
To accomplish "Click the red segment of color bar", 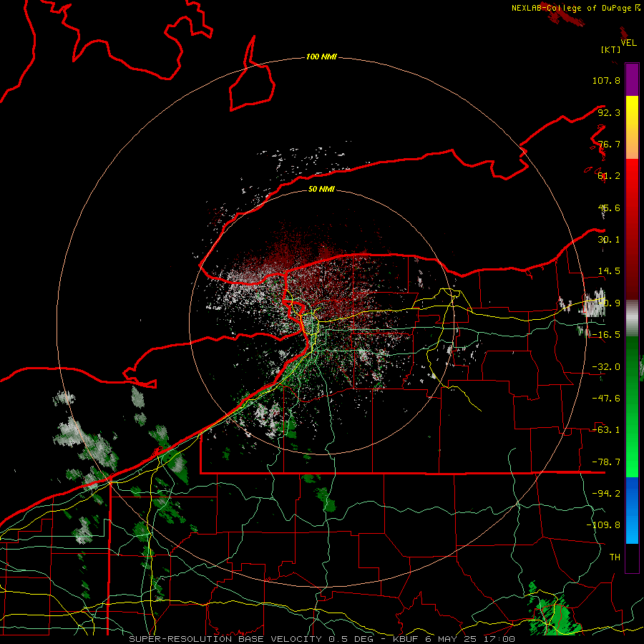I will (x=632, y=229).
